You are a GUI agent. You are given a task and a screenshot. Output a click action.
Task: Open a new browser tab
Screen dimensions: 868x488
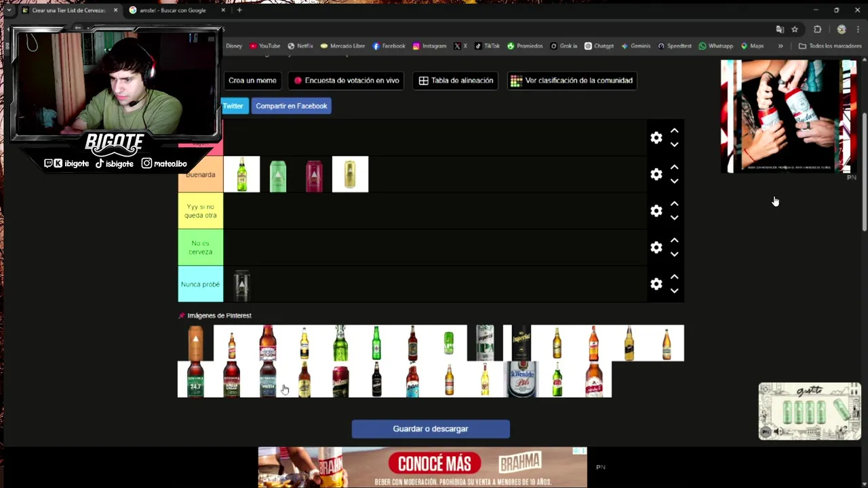point(239,10)
